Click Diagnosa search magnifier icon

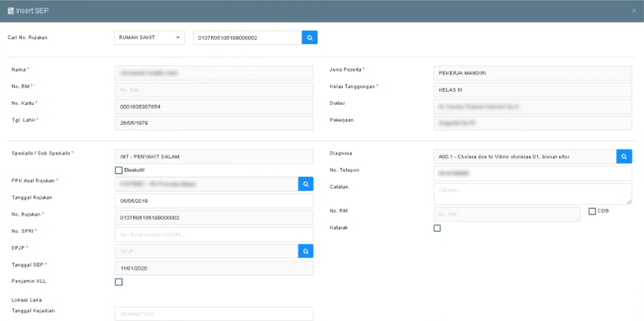[624, 157]
